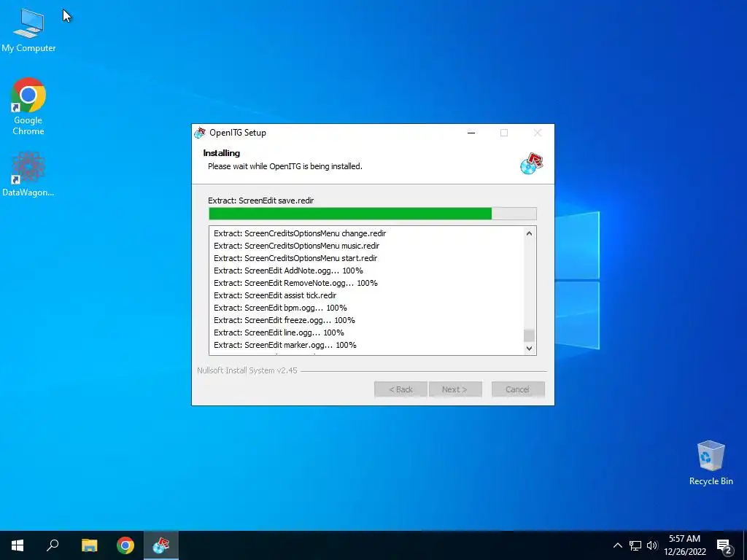Select 'ScreenCreditsOptionsMenu change.redir' log line
Image resolution: width=747 pixels, height=560 pixels.
pyautogui.click(x=300, y=233)
